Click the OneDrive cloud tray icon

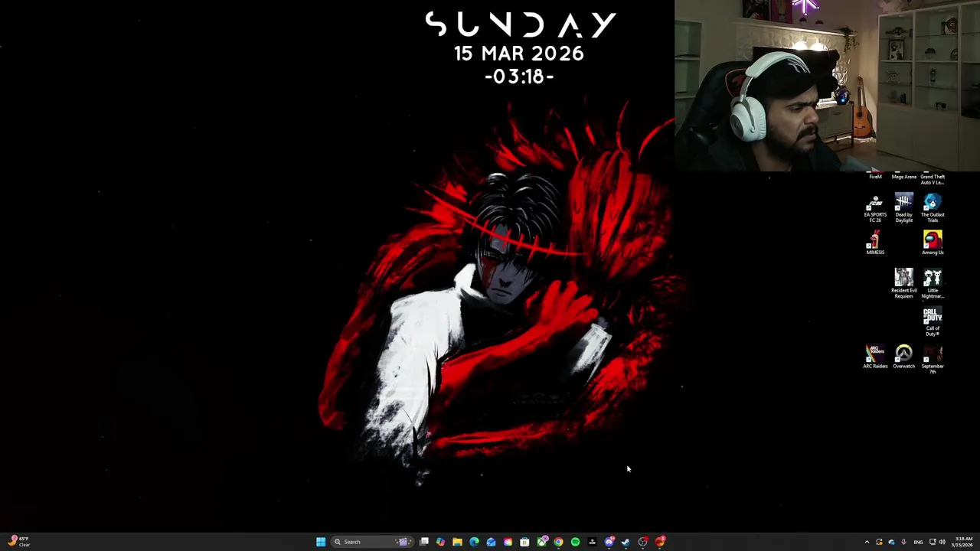891,542
